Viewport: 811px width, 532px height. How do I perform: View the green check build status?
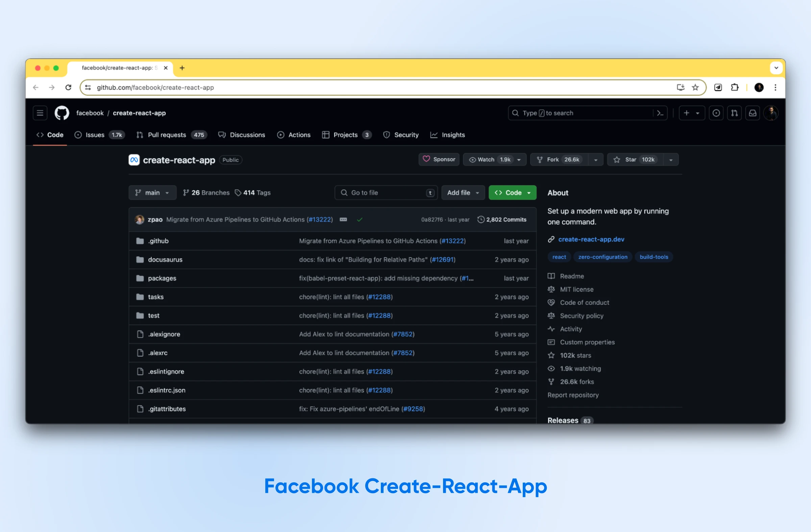point(360,220)
